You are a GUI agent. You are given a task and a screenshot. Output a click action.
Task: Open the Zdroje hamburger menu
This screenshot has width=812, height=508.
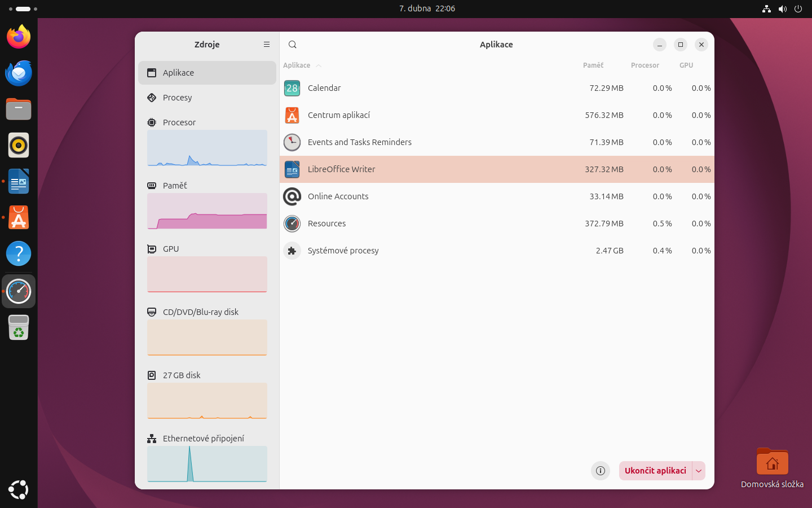[x=267, y=45]
